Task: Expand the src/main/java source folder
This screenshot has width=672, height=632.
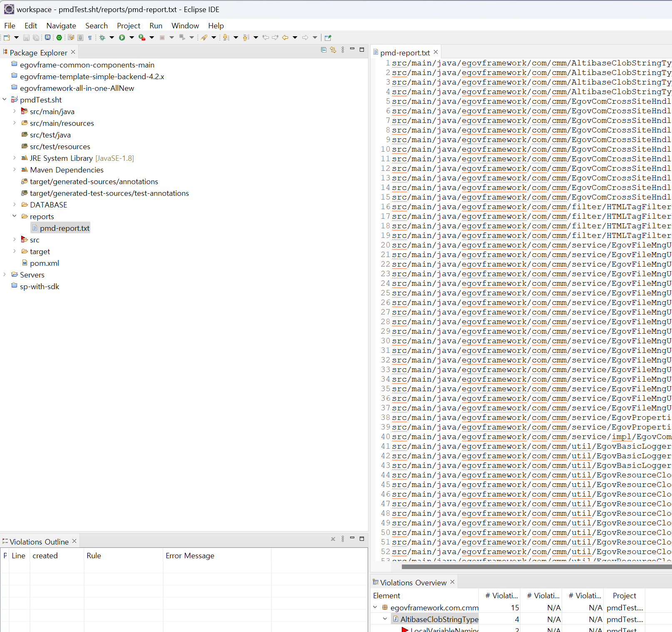Action: tap(15, 111)
